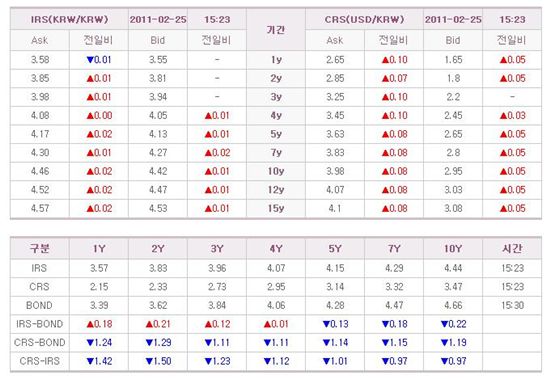Image resolution: width=550 pixels, height=379 pixels.
Task: Click the CRS Bid value 3.08 for 15y
Action: (x=453, y=208)
